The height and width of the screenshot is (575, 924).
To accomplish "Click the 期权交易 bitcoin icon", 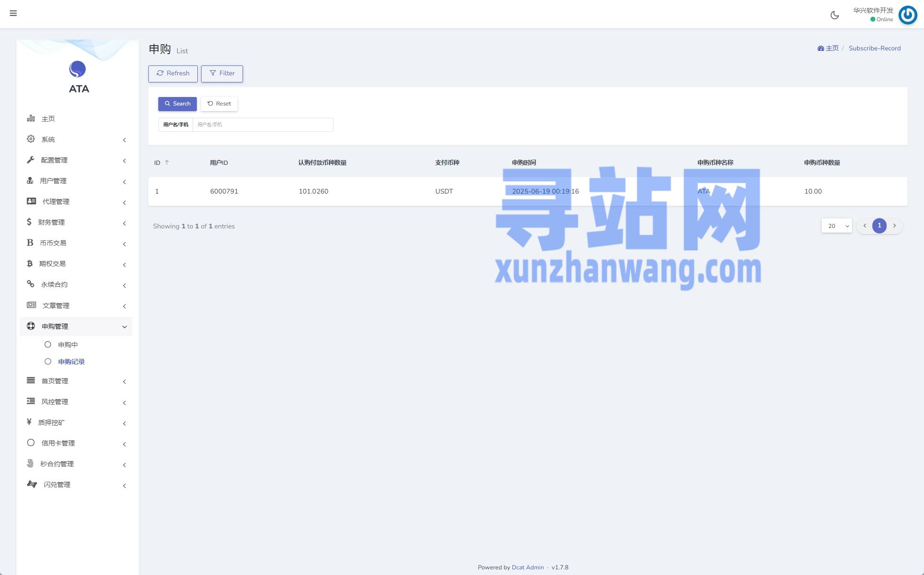I will pos(30,263).
